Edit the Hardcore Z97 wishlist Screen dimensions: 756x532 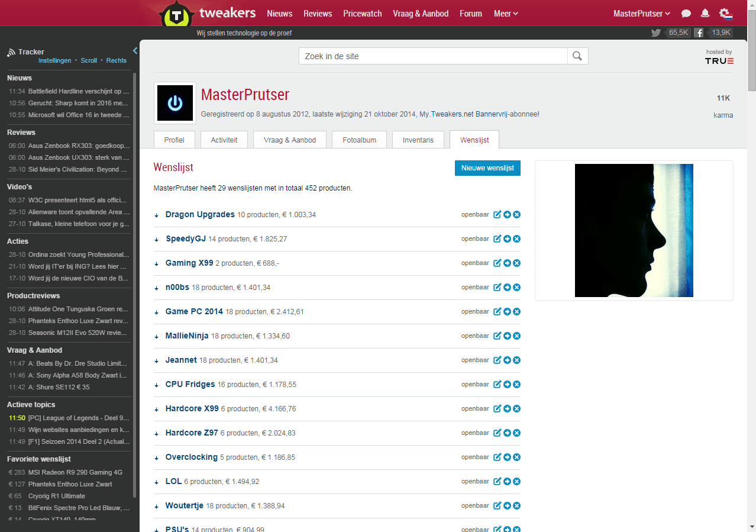[x=497, y=433]
